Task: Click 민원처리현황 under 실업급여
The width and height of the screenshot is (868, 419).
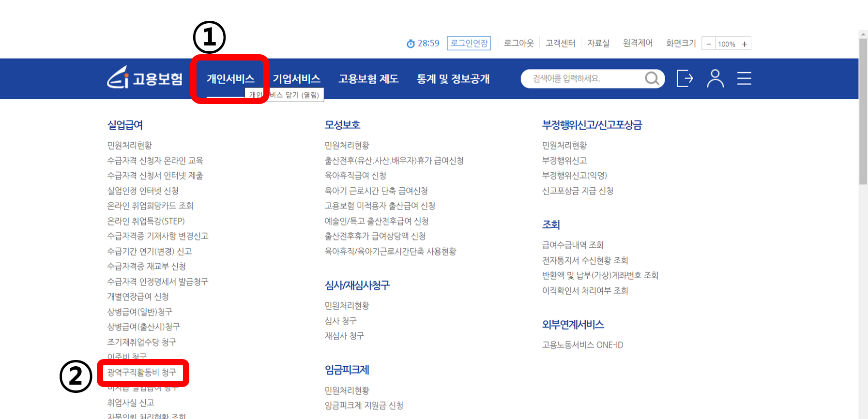Action: (x=129, y=145)
